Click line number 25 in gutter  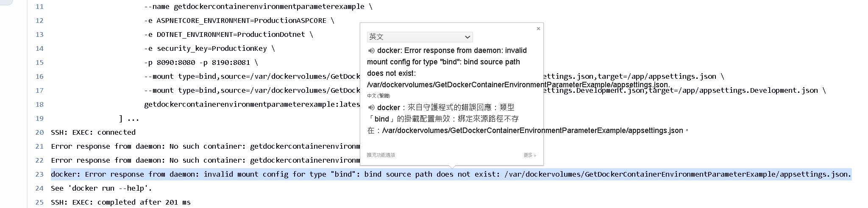click(39, 202)
